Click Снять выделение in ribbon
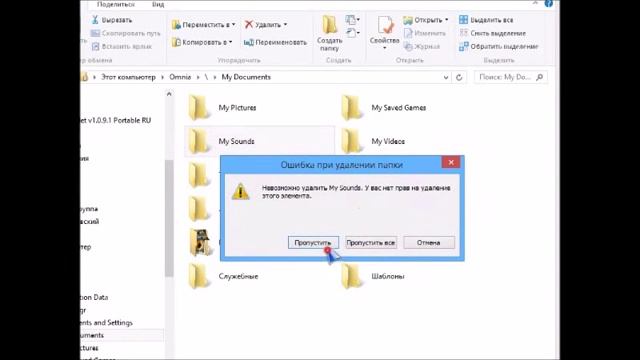Image resolution: width=640 pixels, height=360 pixels. pyautogui.click(x=492, y=33)
